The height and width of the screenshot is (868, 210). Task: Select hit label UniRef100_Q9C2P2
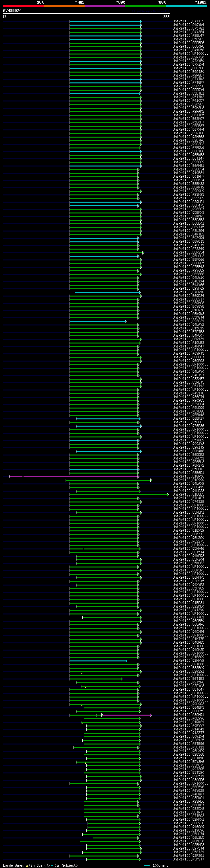click(x=188, y=144)
